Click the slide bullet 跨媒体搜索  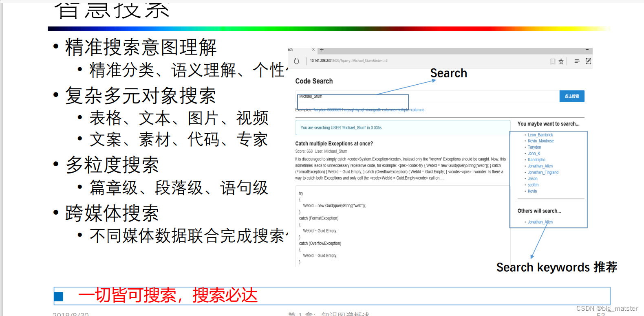pyautogui.click(x=112, y=213)
